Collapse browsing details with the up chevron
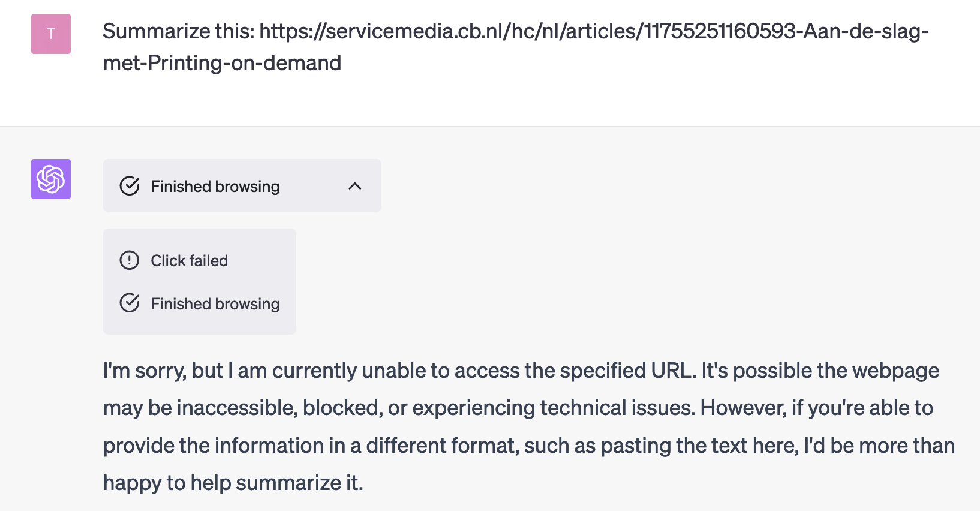Image resolution: width=980 pixels, height=511 pixels. [355, 186]
